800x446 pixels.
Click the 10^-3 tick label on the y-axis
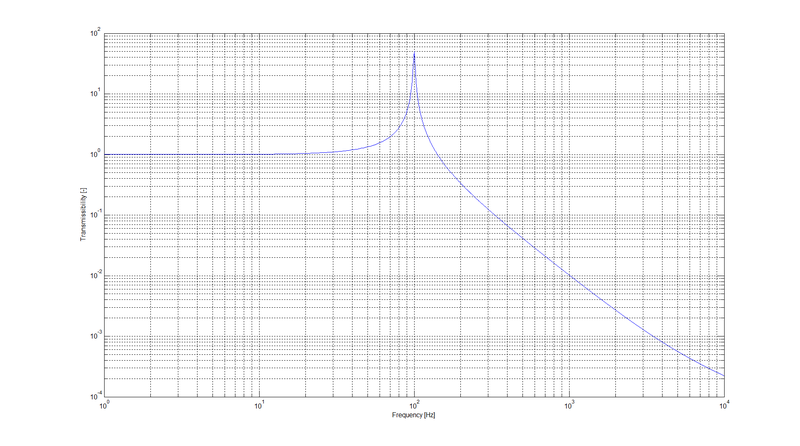pos(94,336)
